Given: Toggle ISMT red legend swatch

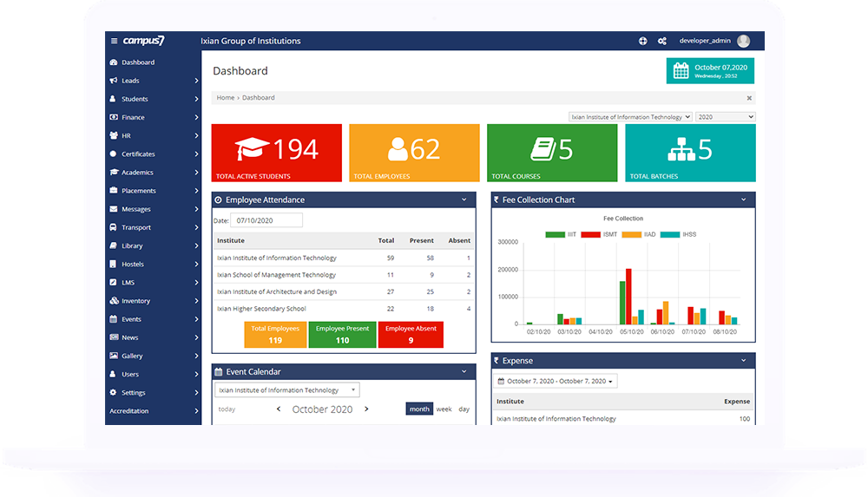Looking at the screenshot, I should 590,235.
